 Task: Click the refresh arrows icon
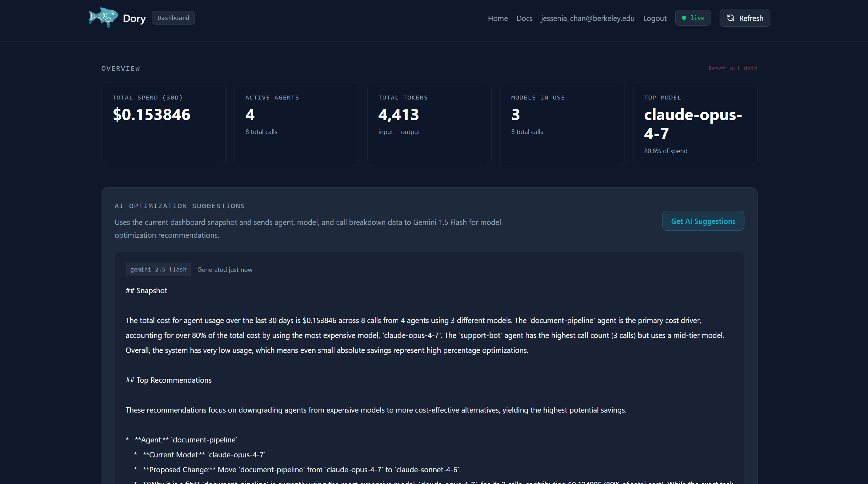click(730, 18)
